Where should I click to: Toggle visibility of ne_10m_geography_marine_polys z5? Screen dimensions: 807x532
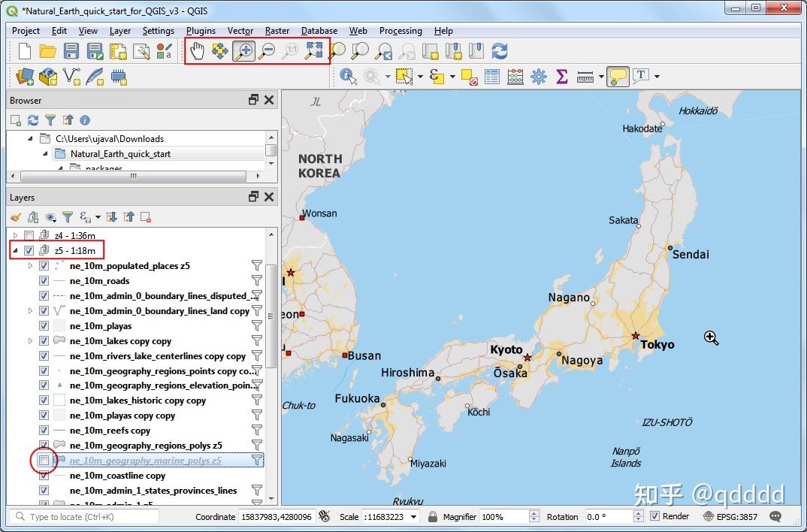point(44,460)
